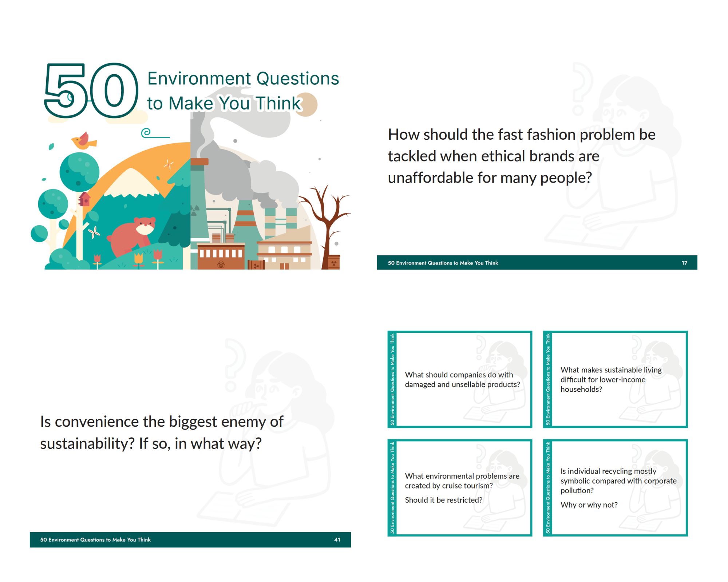Click footer title on page 41 bar
Screen dimensions: 728x582
pyautogui.click(x=95, y=540)
